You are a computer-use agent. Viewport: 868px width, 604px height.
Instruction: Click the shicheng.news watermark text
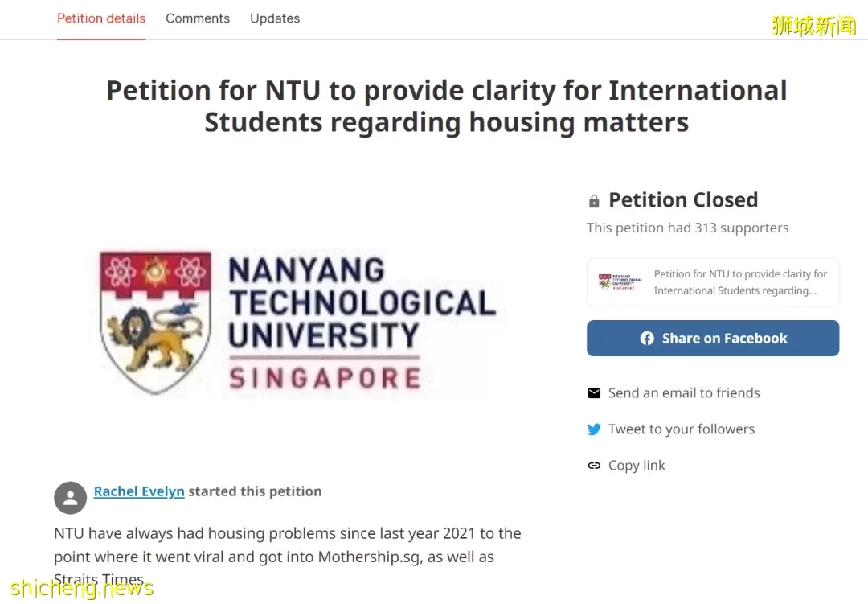[81, 588]
